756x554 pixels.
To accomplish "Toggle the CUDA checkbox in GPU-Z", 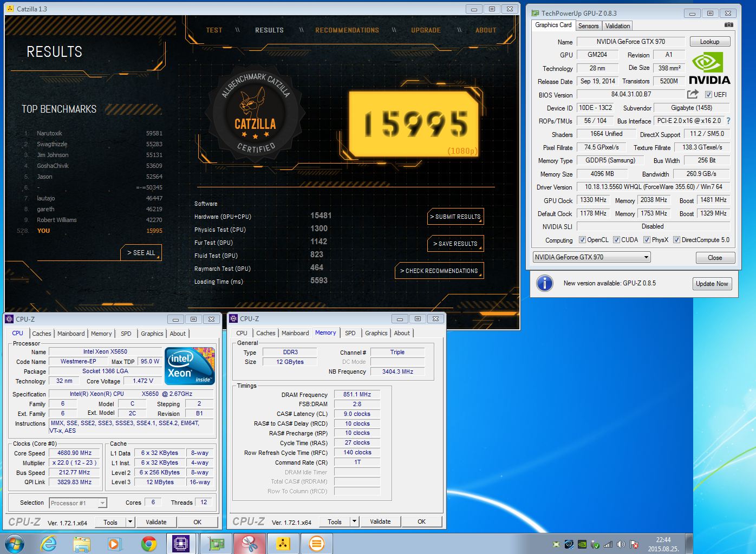I will pos(616,240).
